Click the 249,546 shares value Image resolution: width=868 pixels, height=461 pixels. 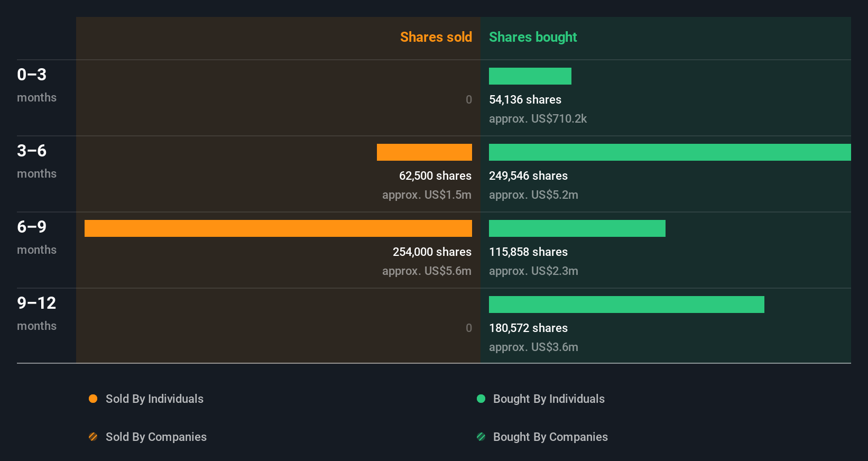pos(528,176)
